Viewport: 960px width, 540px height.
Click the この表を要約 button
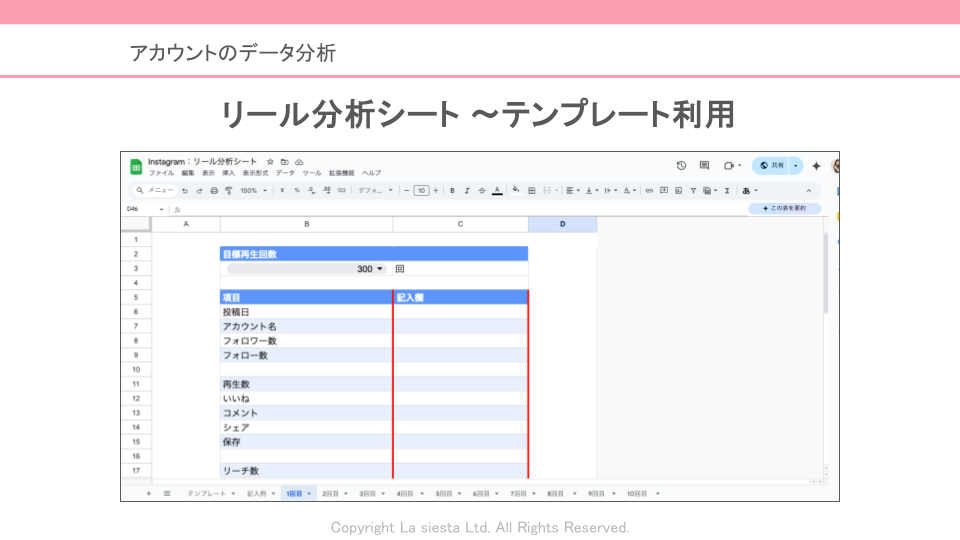(784, 209)
